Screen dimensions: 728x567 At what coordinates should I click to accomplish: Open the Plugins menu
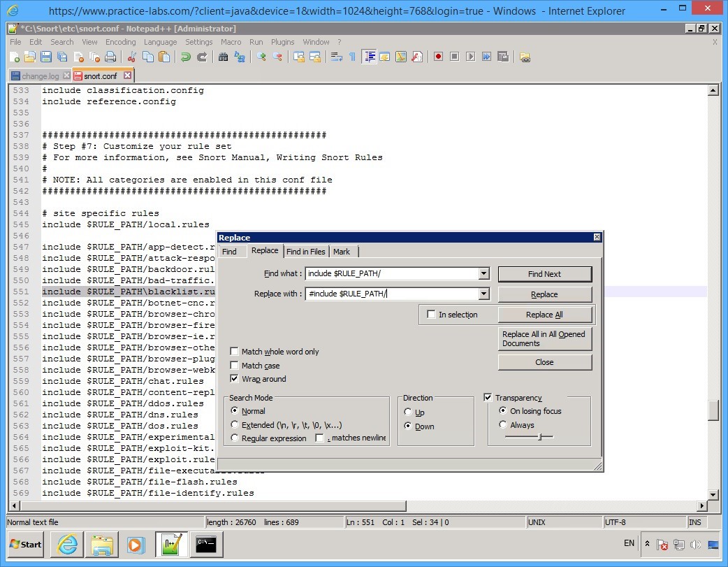282,41
